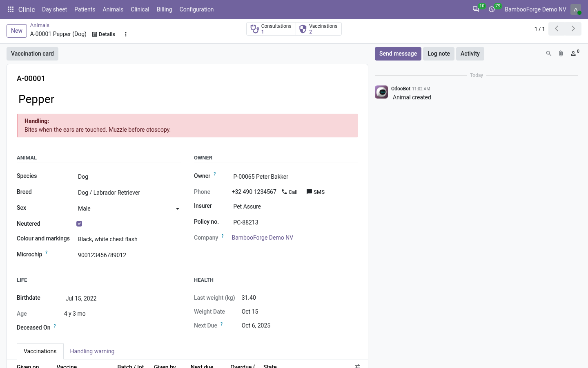
Task: Edit the Colour and markings field
Action: click(x=129, y=239)
